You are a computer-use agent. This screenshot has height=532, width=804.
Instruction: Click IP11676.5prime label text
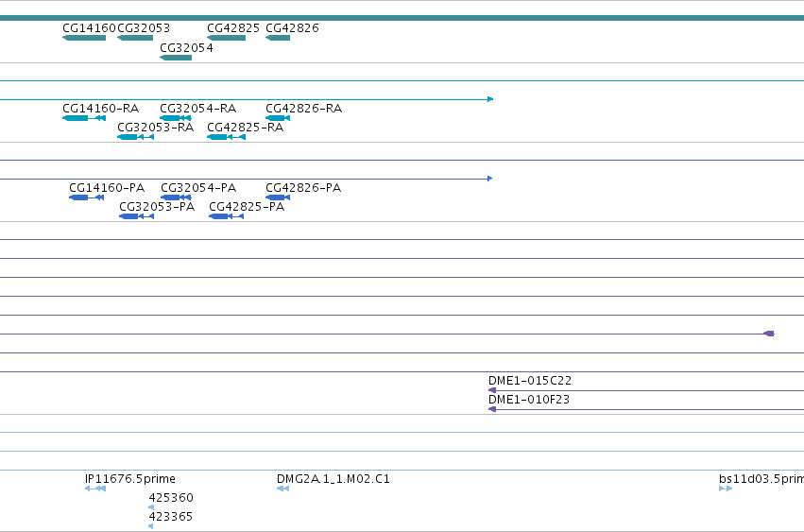[130, 479]
